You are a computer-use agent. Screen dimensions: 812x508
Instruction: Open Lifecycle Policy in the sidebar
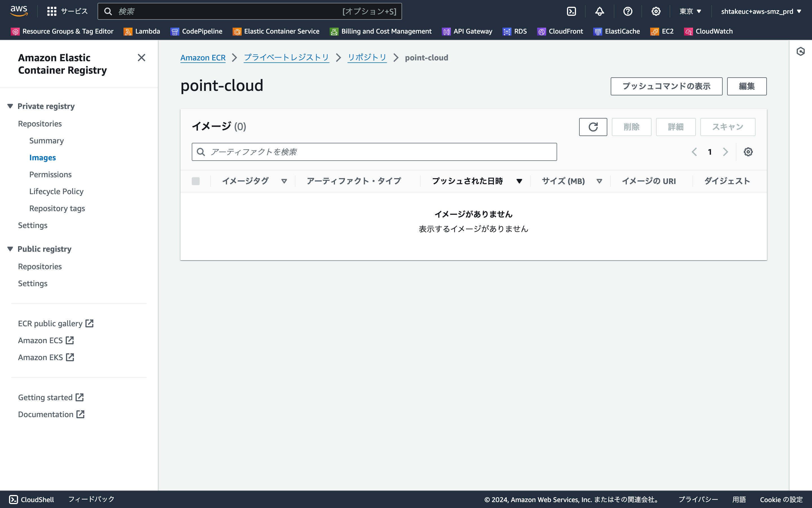pos(56,191)
